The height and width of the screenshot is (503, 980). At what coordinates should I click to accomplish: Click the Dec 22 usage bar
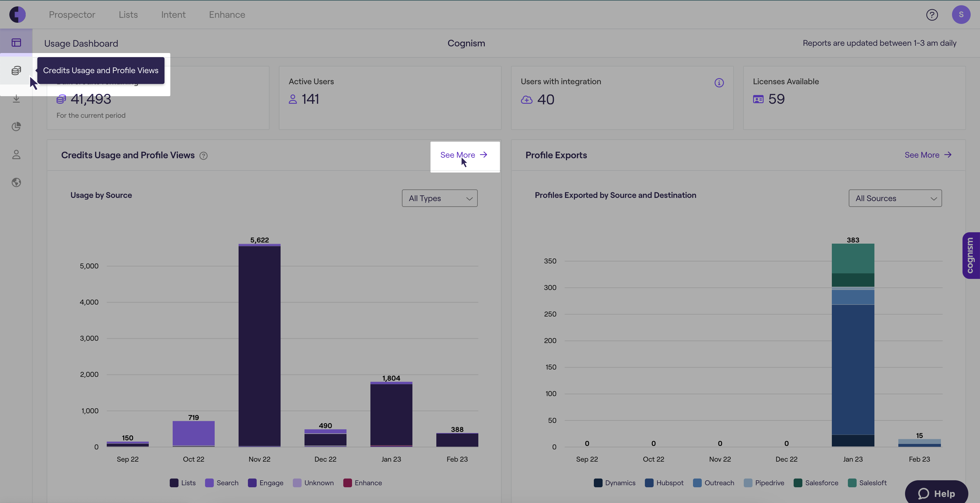[x=325, y=438]
